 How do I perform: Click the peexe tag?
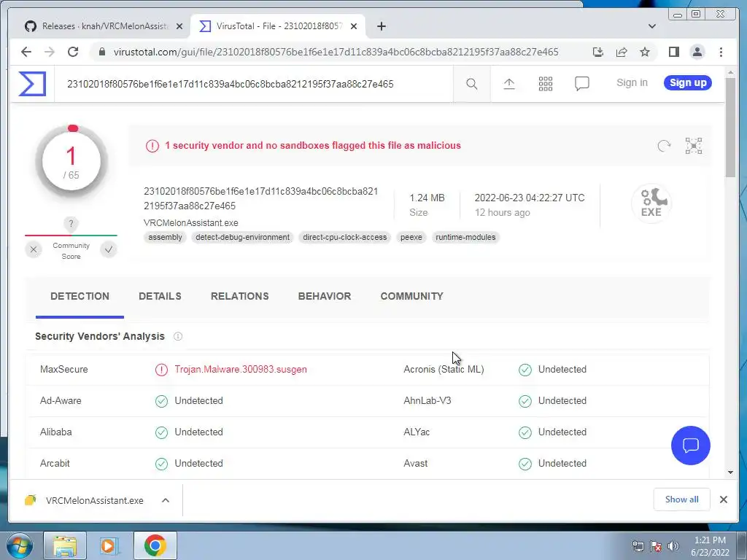(x=411, y=237)
